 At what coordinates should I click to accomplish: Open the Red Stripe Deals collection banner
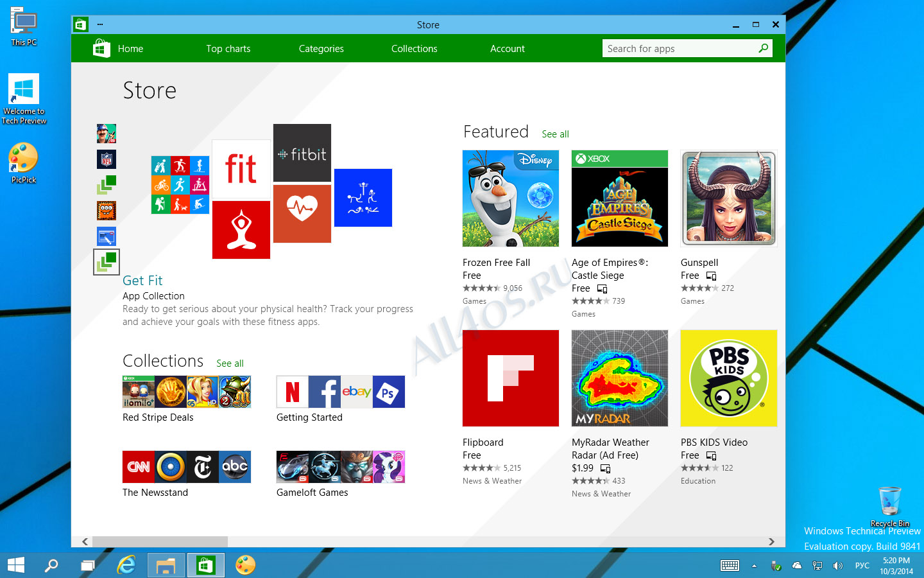(x=187, y=392)
